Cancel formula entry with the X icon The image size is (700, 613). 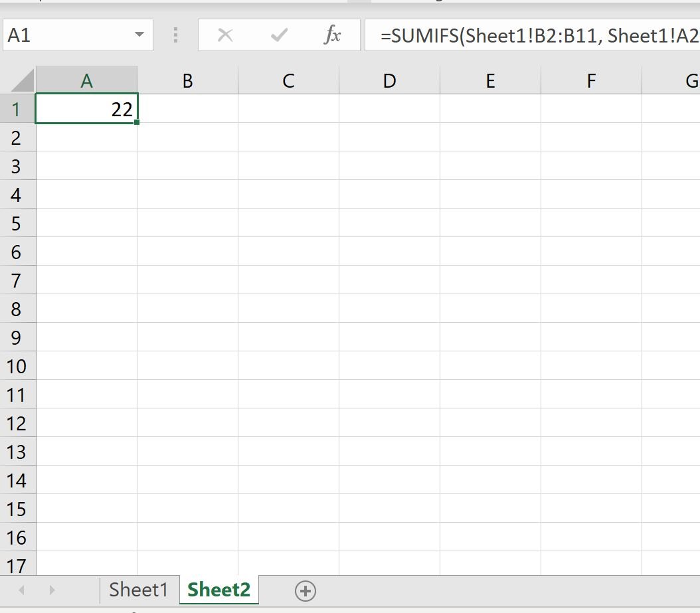coord(225,35)
